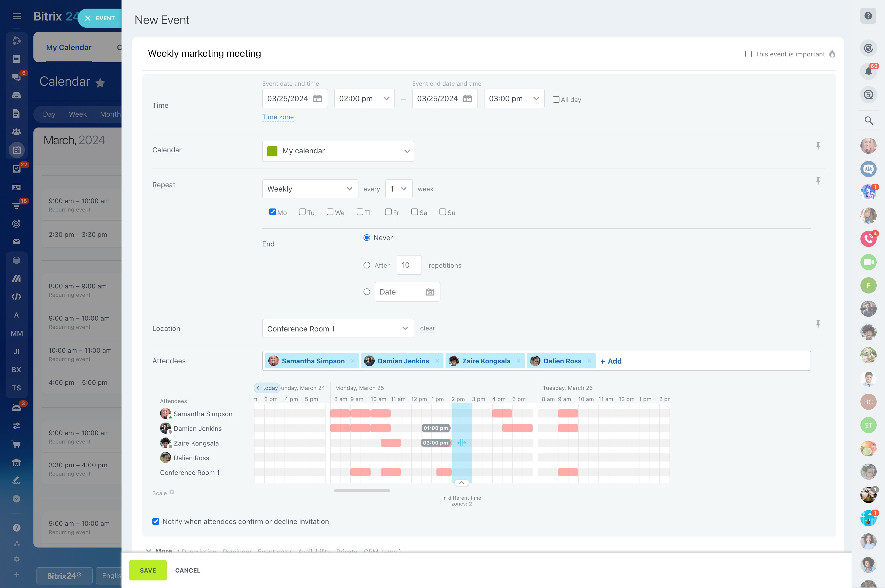Open the 02:00 pm start time dropdown
885x588 pixels.
click(364, 99)
